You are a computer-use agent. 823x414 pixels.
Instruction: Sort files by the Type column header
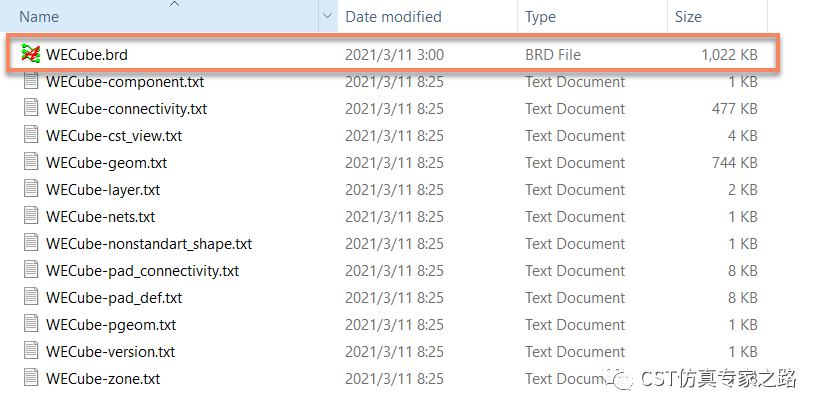[x=541, y=17]
